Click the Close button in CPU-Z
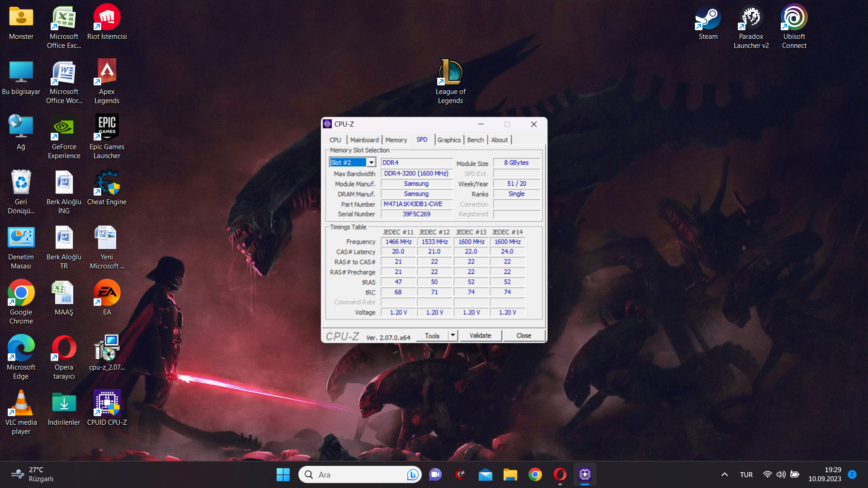The image size is (868, 488). coord(524,335)
